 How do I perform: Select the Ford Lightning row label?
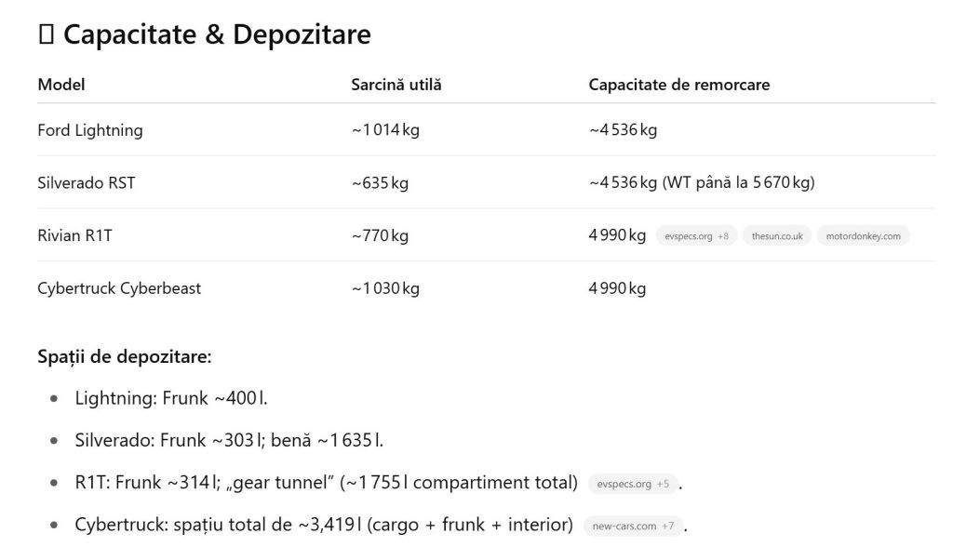coord(90,130)
